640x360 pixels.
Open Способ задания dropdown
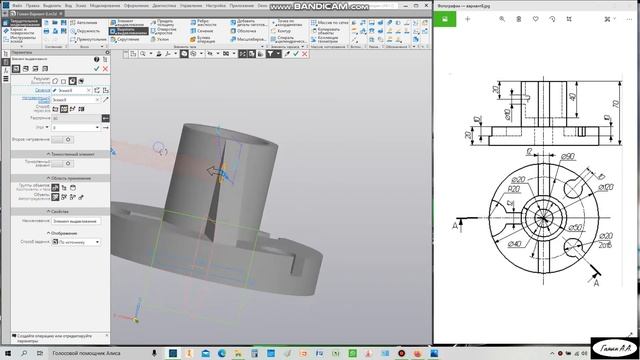pyautogui.click(x=97, y=242)
